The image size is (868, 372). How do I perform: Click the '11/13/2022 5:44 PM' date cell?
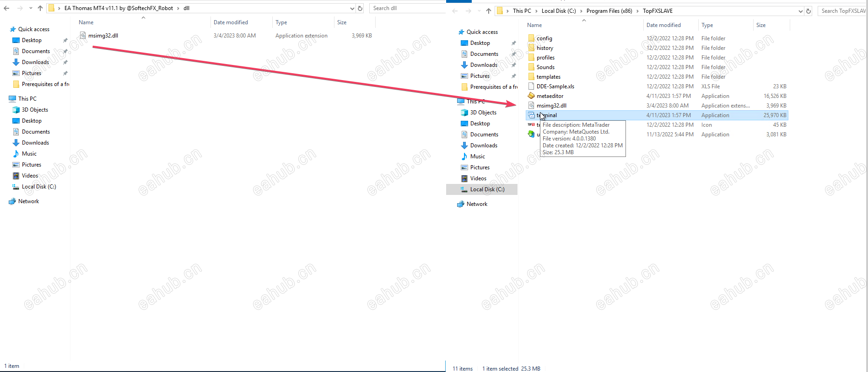click(670, 135)
